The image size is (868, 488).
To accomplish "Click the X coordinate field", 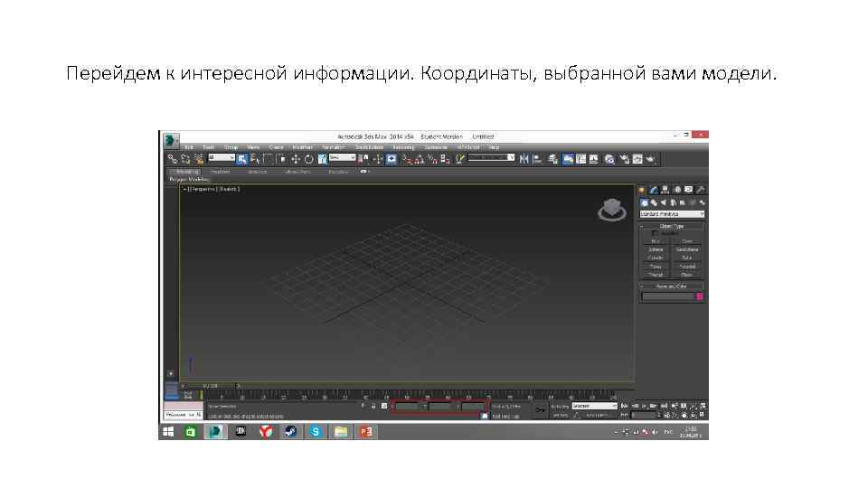I will pyautogui.click(x=408, y=407).
